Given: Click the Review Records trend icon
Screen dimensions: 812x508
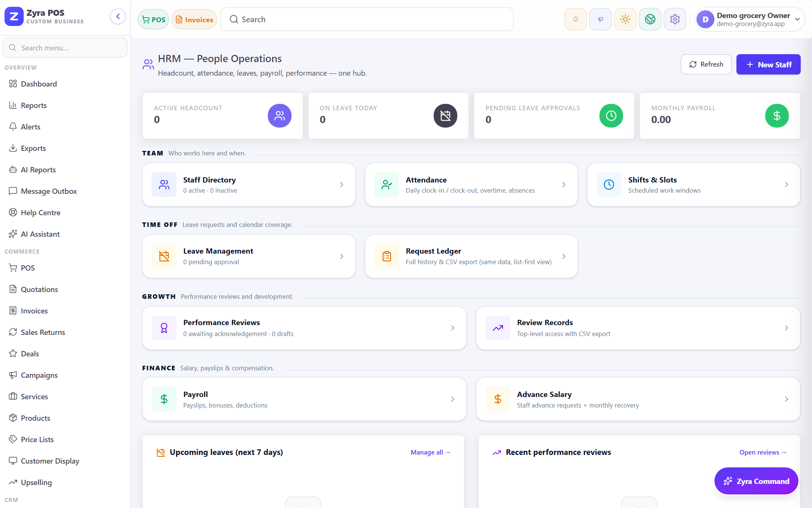Looking at the screenshot, I should coord(498,328).
